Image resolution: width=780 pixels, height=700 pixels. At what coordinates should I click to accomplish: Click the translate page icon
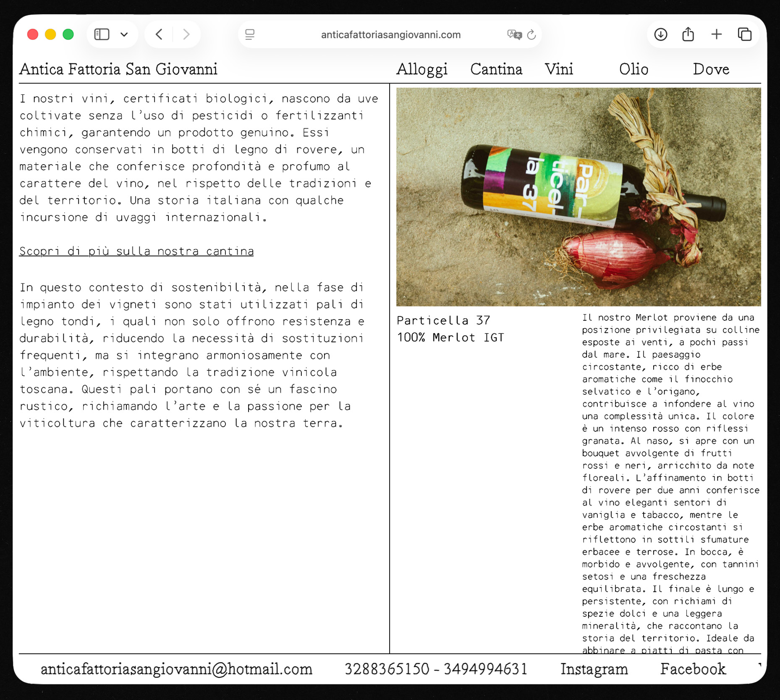pyautogui.click(x=514, y=34)
